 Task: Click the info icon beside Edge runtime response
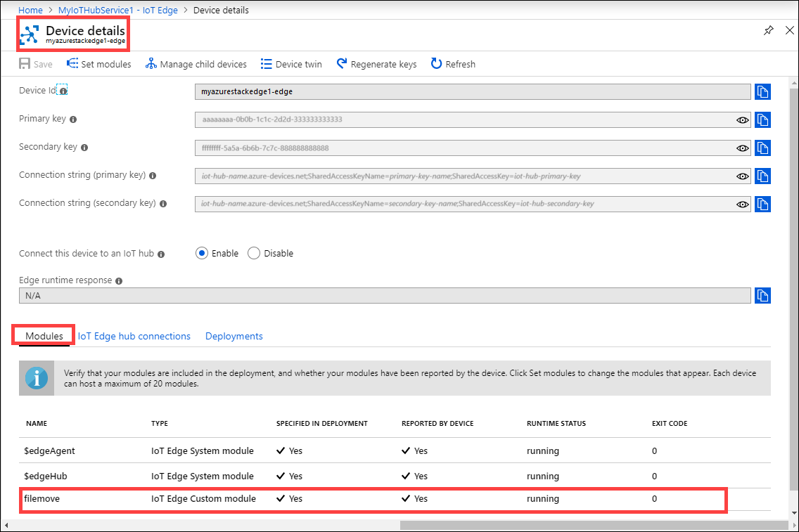coord(117,280)
